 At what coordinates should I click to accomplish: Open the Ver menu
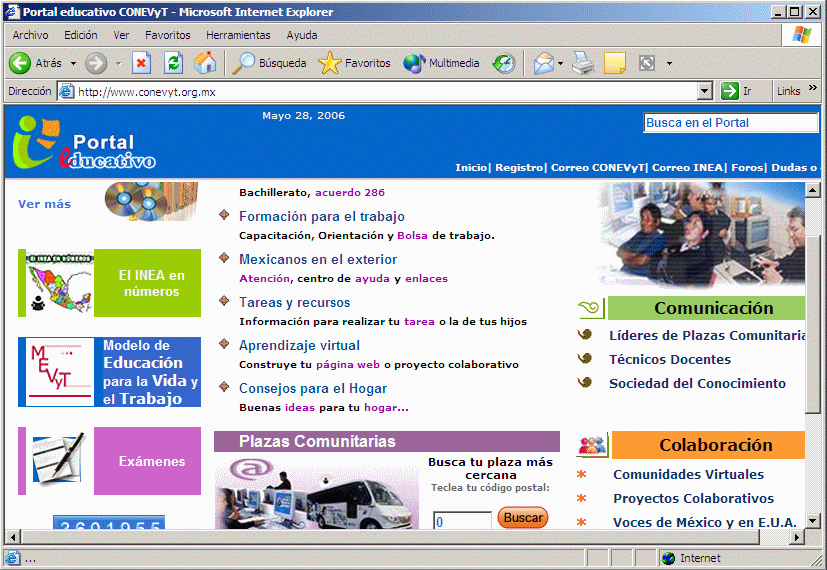(121, 35)
